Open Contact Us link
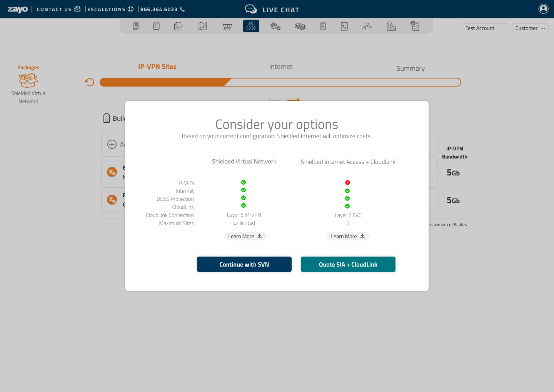 coord(54,9)
